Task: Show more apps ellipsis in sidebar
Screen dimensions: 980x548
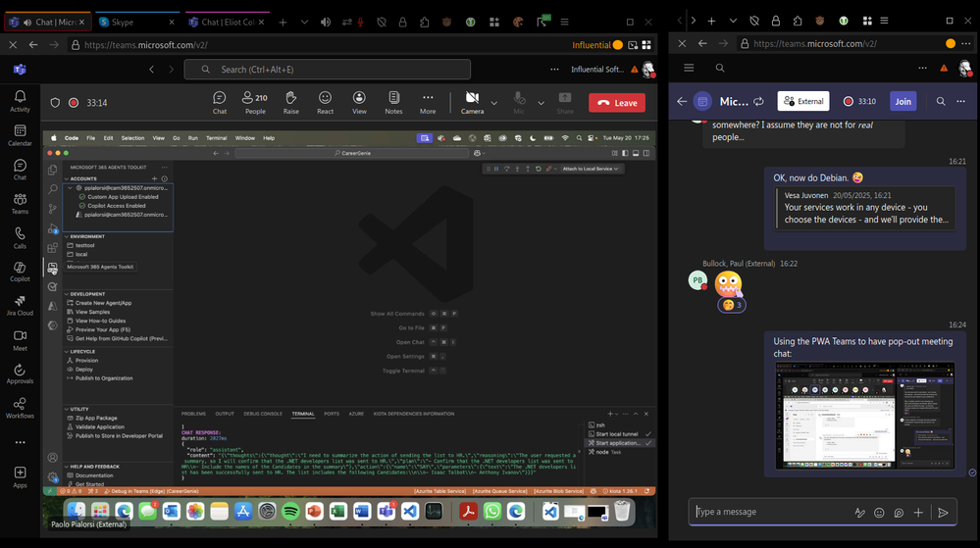Action: tap(20, 442)
